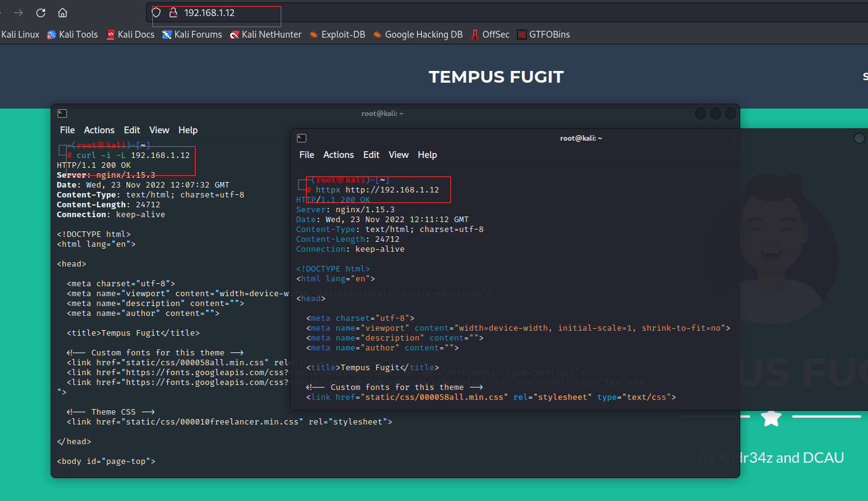Click the Kali Tools bookmark favicon
The image size is (868, 501).
point(52,35)
